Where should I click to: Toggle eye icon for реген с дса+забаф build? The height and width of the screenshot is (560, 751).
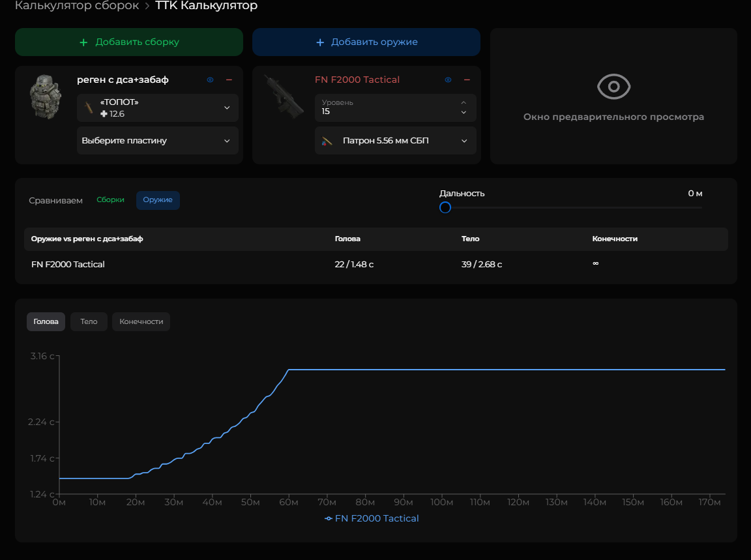[x=210, y=80]
